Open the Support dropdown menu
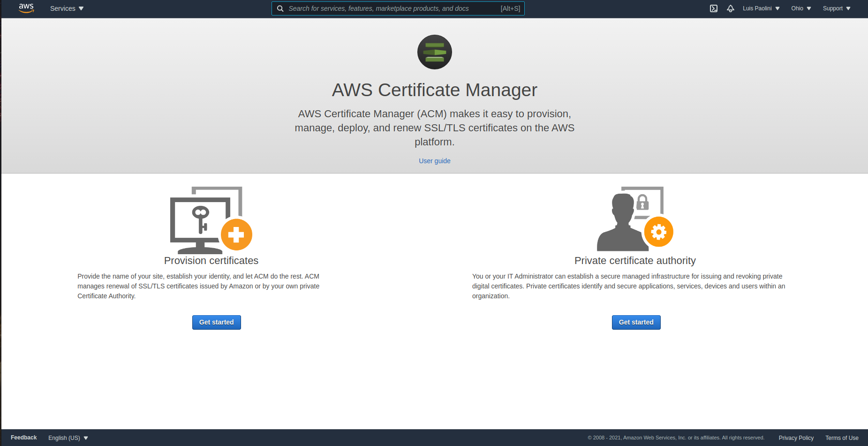868x446 pixels. pos(837,8)
